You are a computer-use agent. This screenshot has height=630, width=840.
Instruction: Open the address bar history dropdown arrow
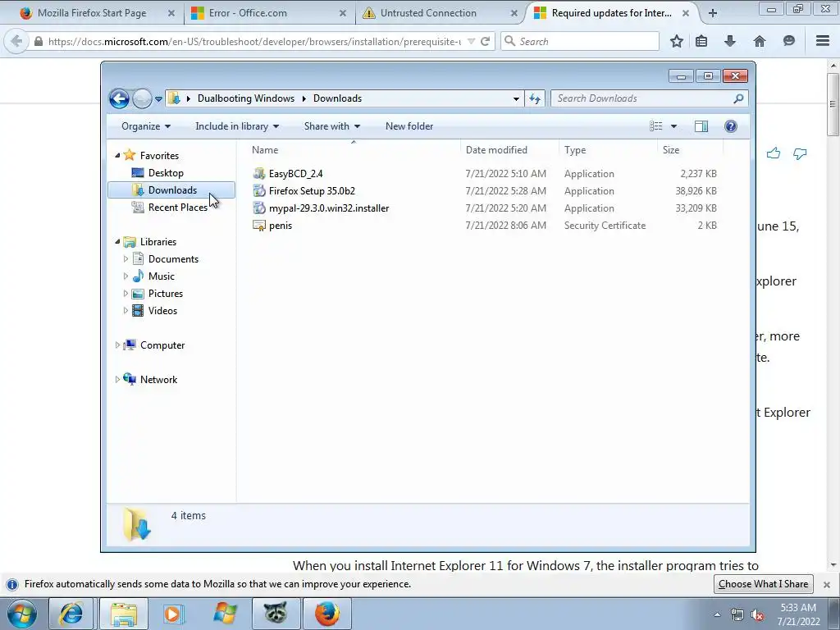coord(516,99)
